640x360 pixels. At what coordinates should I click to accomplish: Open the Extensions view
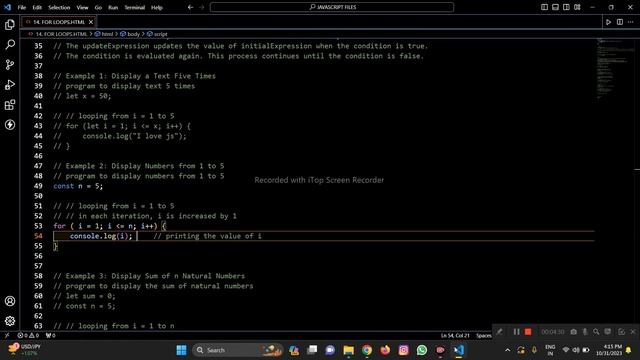click(x=10, y=104)
